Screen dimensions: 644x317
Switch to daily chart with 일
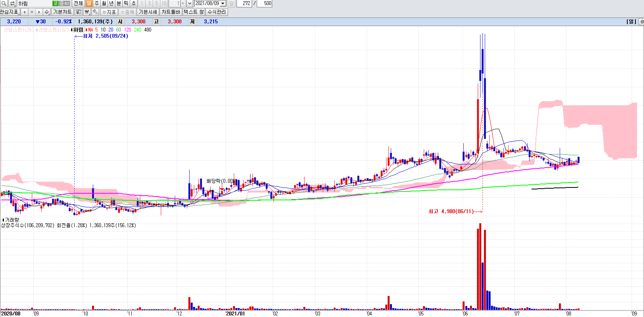pos(89,4)
